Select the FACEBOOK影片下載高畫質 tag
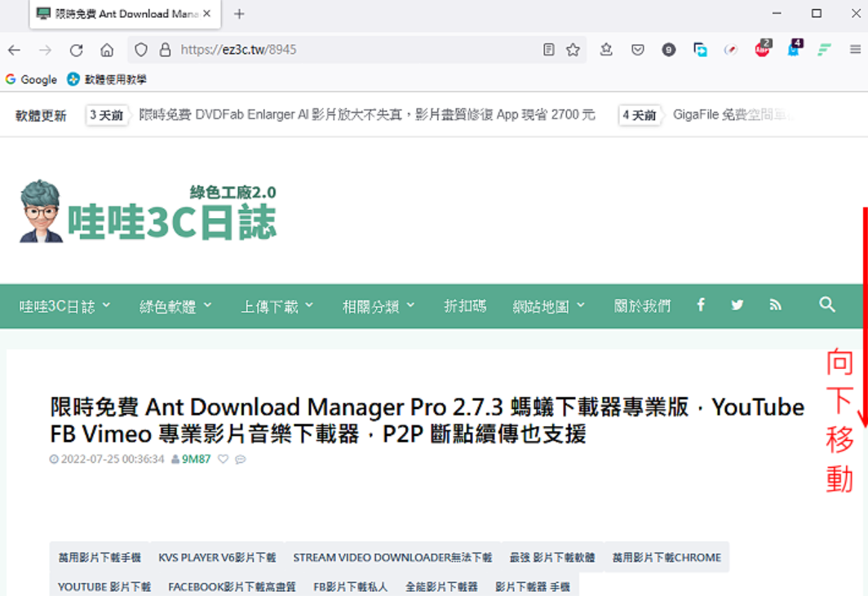This screenshot has width=868, height=596. (232, 586)
